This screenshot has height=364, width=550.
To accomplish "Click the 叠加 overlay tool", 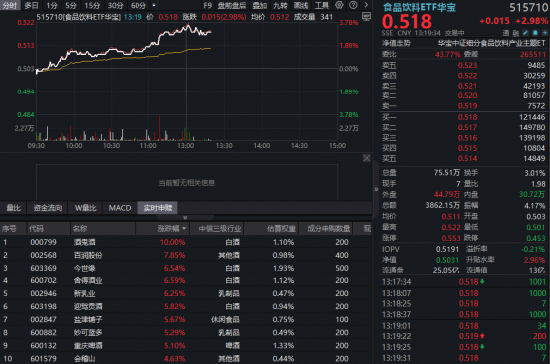I will coord(260,5).
